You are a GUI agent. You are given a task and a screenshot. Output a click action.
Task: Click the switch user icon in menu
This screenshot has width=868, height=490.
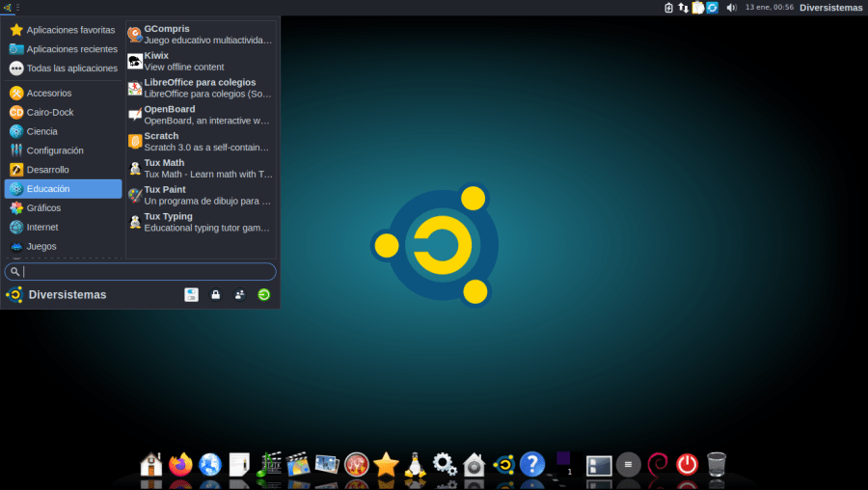click(239, 295)
